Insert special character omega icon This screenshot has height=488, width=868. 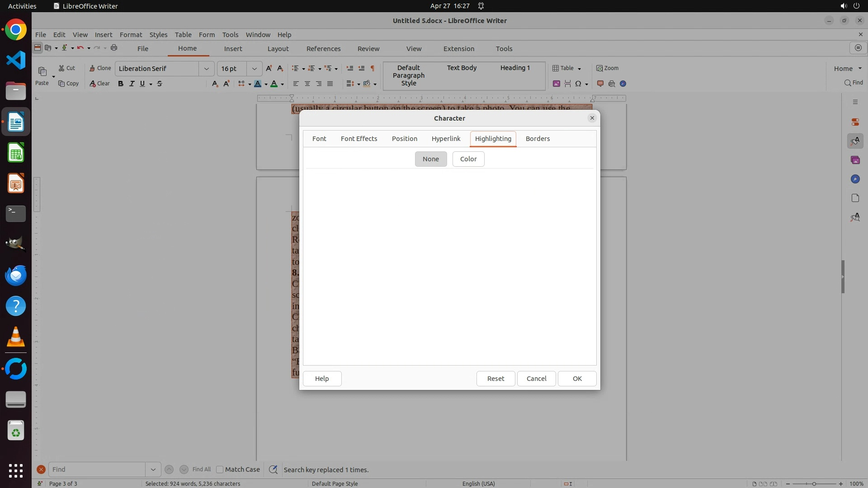click(x=578, y=84)
